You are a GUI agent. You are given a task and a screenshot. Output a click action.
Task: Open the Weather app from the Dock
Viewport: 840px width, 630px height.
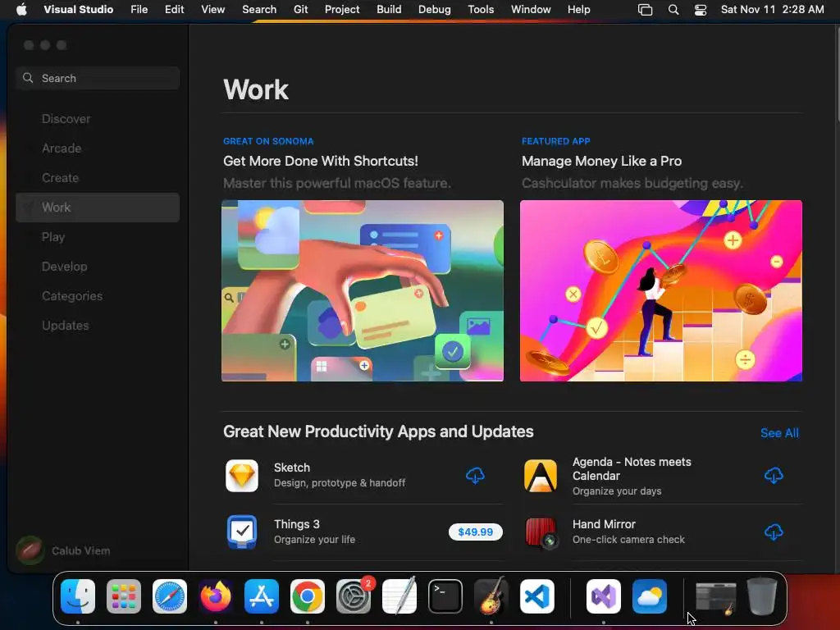tap(650, 596)
